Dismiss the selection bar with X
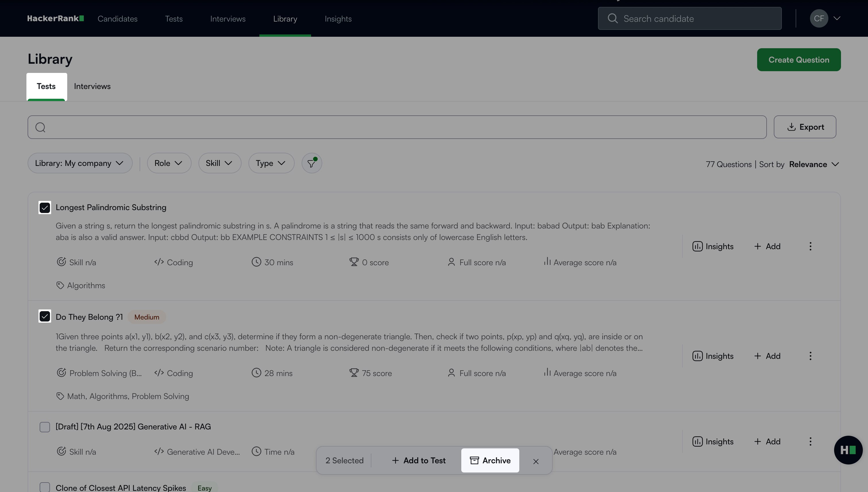The height and width of the screenshot is (492, 868). pos(536,461)
